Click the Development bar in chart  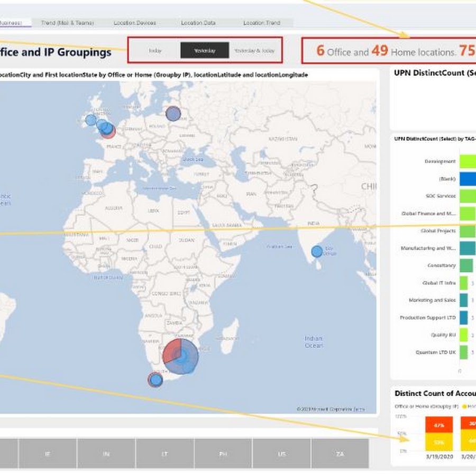[x=468, y=161]
